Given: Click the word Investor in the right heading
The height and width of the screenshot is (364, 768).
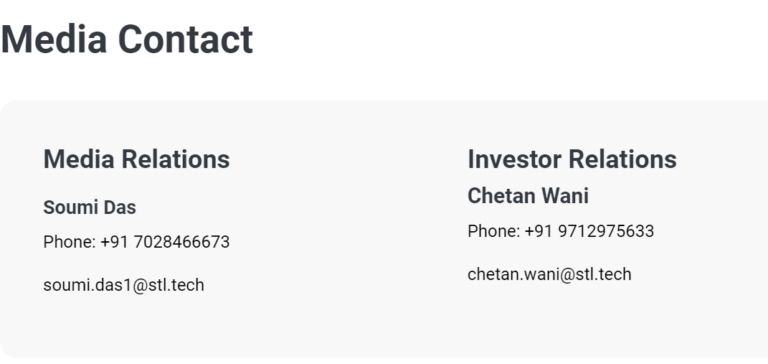Looking at the screenshot, I should pyautogui.click(x=514, y=159).
